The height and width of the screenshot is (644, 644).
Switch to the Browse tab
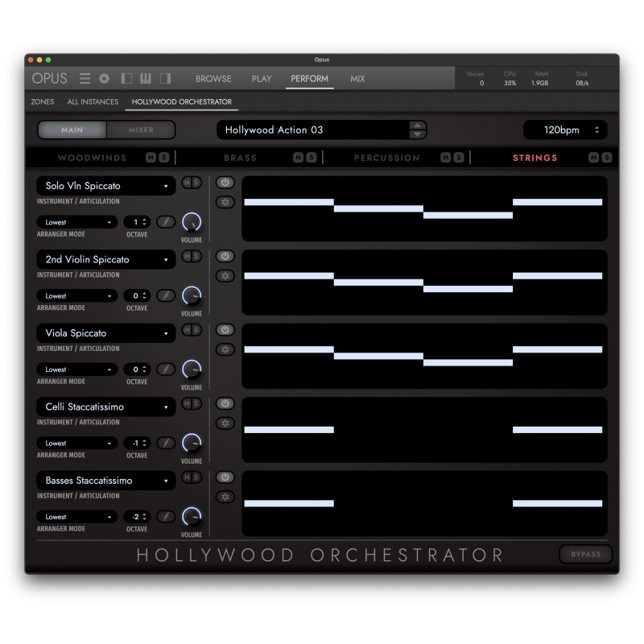coord(213,79)
